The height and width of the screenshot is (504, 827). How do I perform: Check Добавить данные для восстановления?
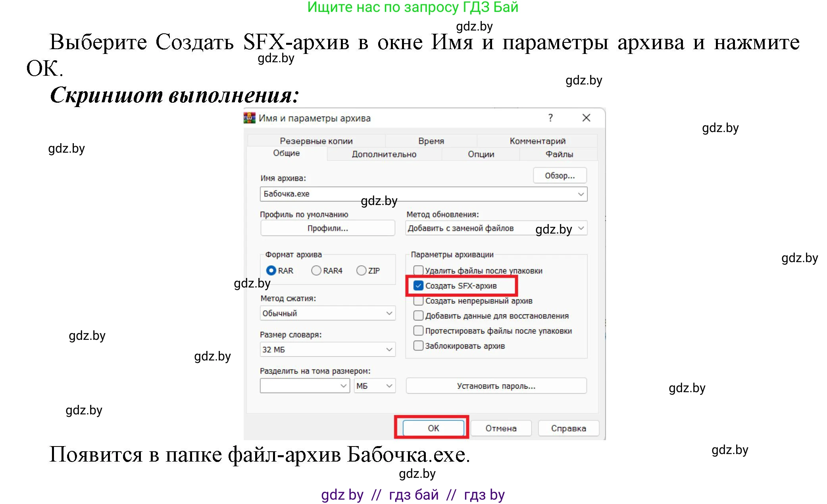point(418,315)
